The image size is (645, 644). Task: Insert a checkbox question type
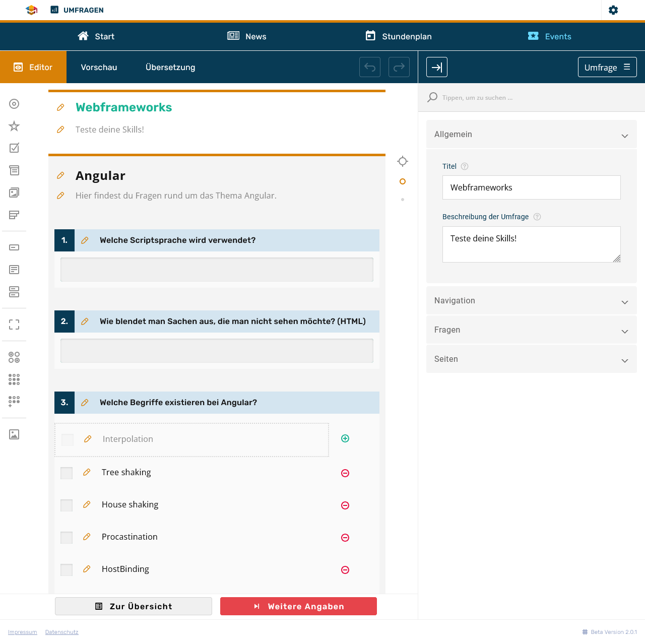[x=14, y=148]
